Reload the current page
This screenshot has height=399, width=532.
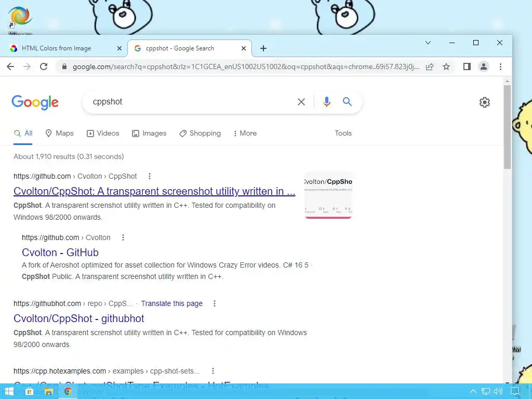[x=44, y=66]
